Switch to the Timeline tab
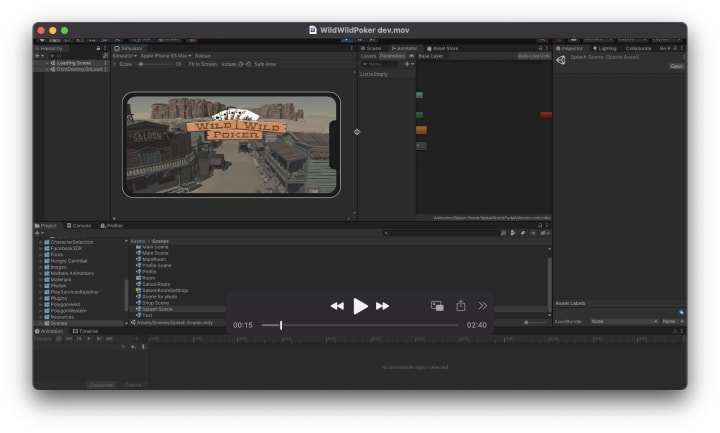The width and height of the screenshot is (720, 433). pos(85,331)
